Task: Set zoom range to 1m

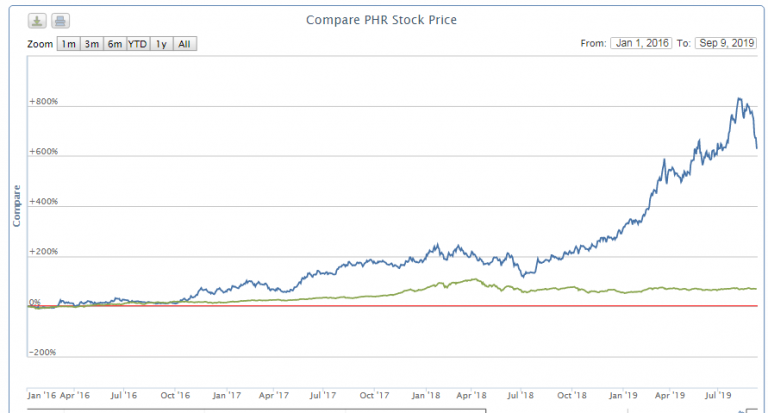Action: point(69,44)
